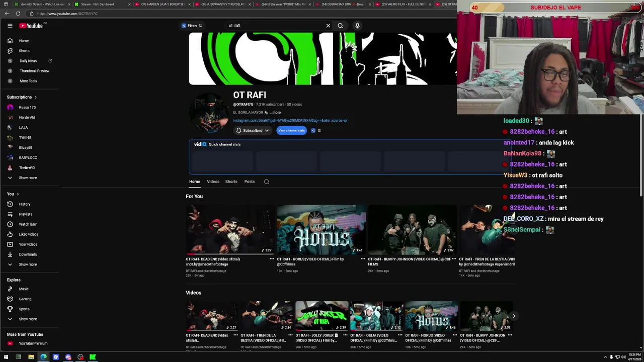Clear the search text with X
Screen dimensions: 644x362
tap(328, 26)
